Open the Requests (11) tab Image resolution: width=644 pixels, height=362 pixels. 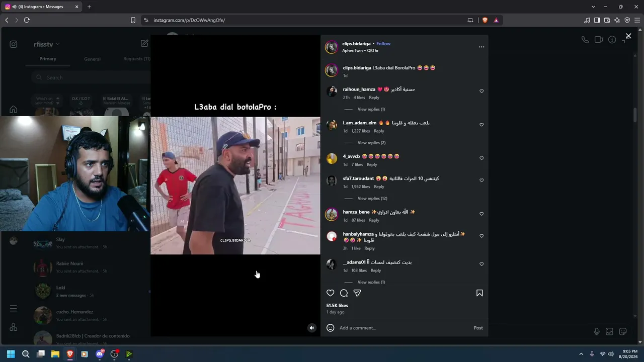coord(136,59)
